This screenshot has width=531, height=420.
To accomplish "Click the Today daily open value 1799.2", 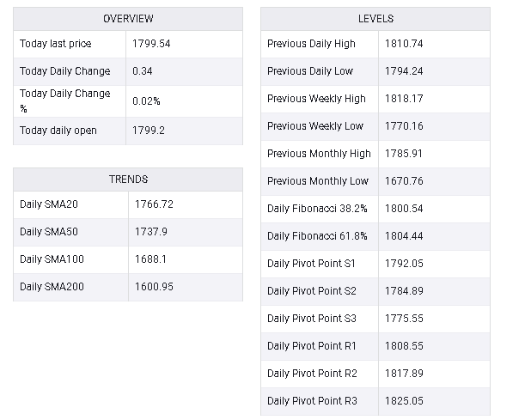I will click(149, 131).
